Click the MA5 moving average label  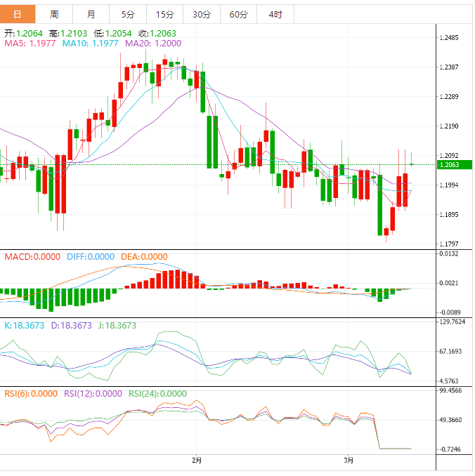tap(30, 44)
